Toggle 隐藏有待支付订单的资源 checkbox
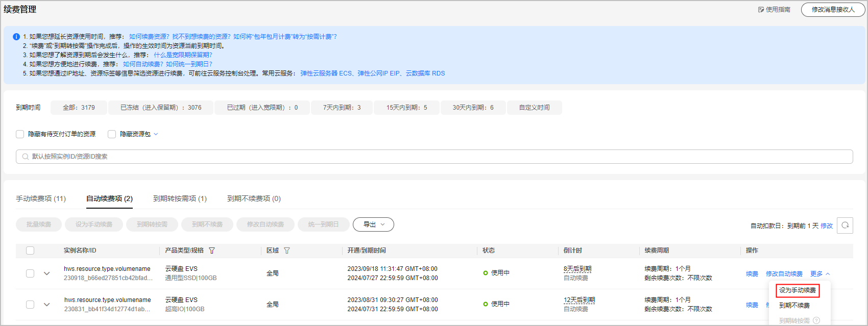 [20, 134]
